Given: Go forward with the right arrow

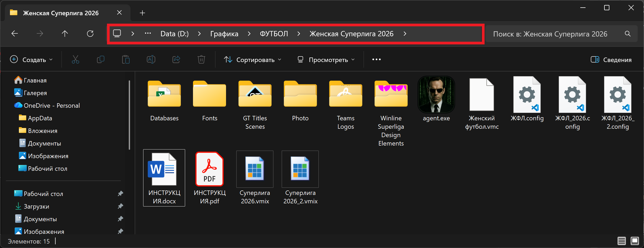Looking at the screenshot, I should pos(40,33).
